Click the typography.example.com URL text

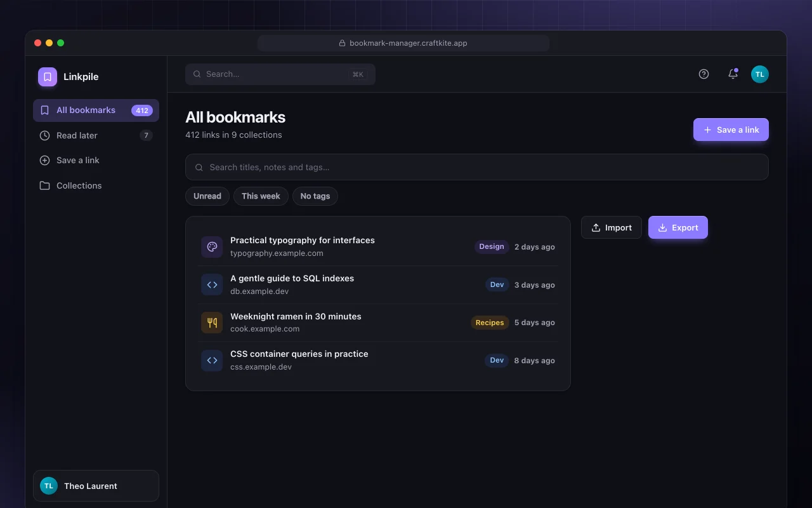(277, 253)
